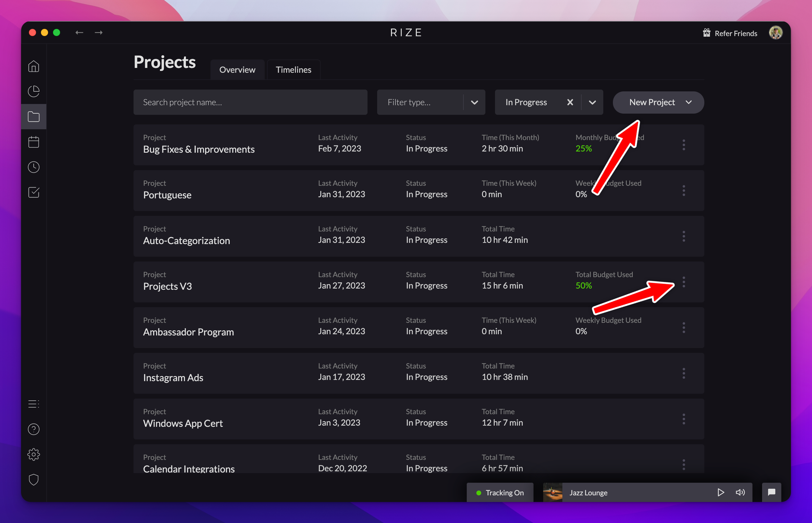Click the 15 hr 6 min total time
The height and width of the screenshot is (523, 812).
tap(502, 286)
